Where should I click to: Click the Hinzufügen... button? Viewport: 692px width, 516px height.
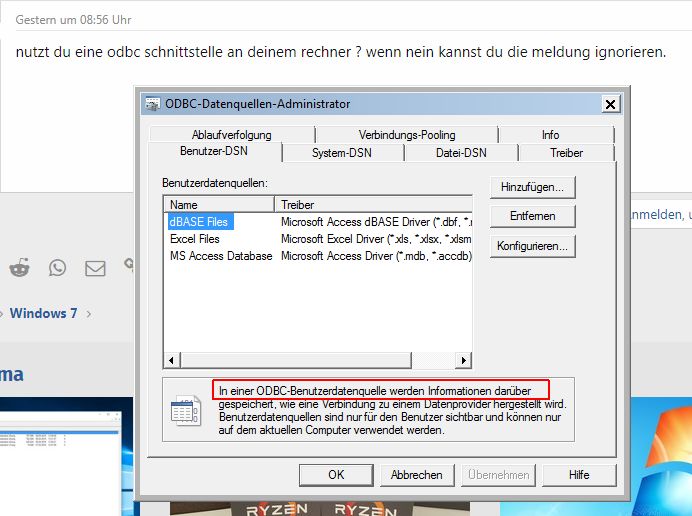(x=533, y=187)
